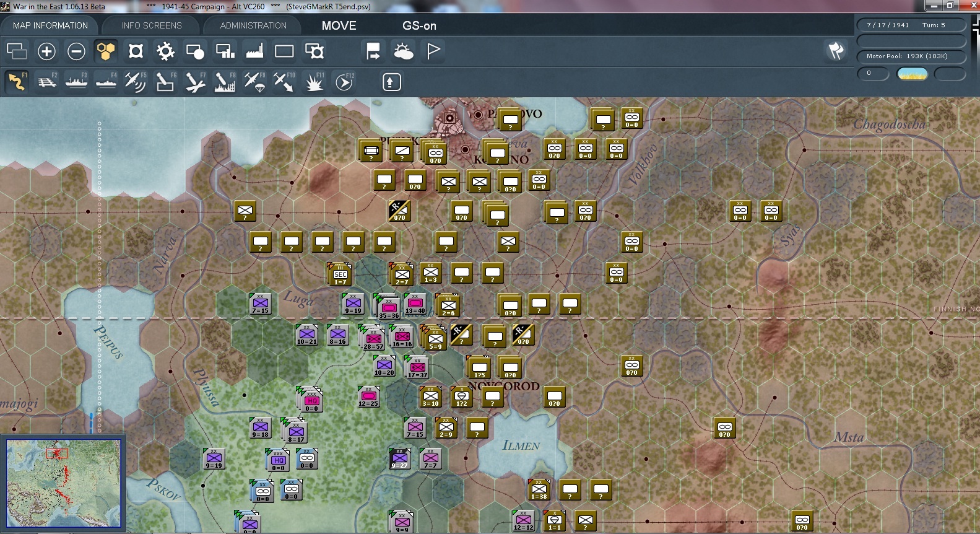Click the MOVE mode label
The height and width of the screenshot is (534, 980).
pos(339,25)
